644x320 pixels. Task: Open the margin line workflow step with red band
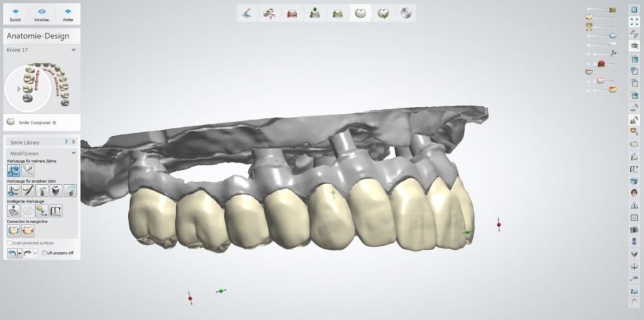tap(292, 13)
